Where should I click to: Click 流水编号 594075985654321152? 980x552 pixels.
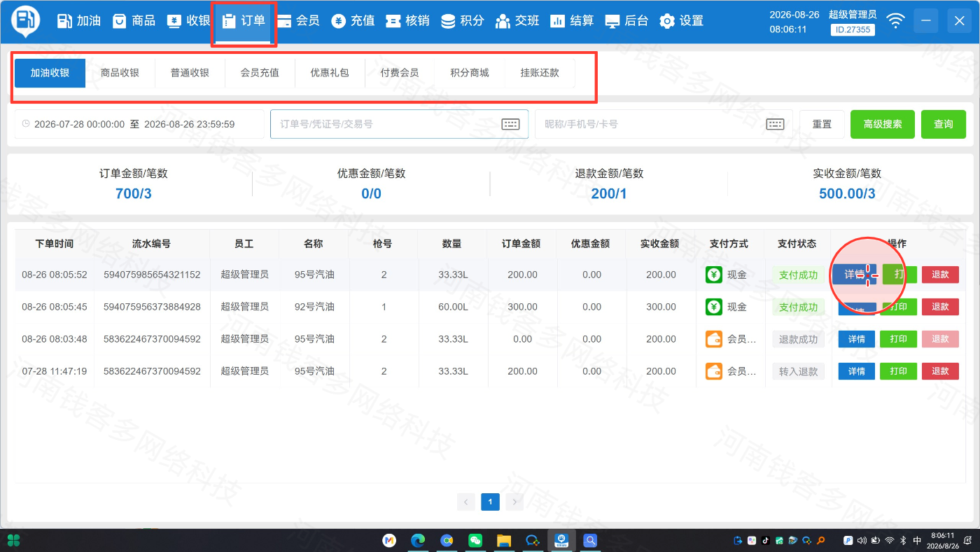click(152, 275)
